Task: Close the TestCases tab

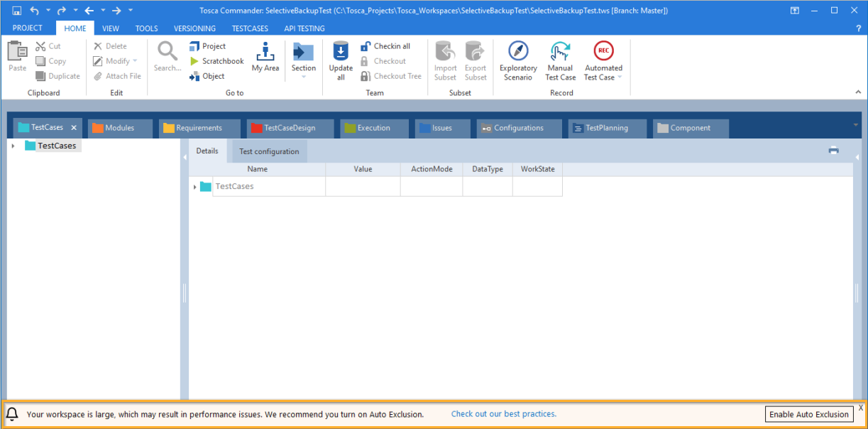Action: click(74, 128)
